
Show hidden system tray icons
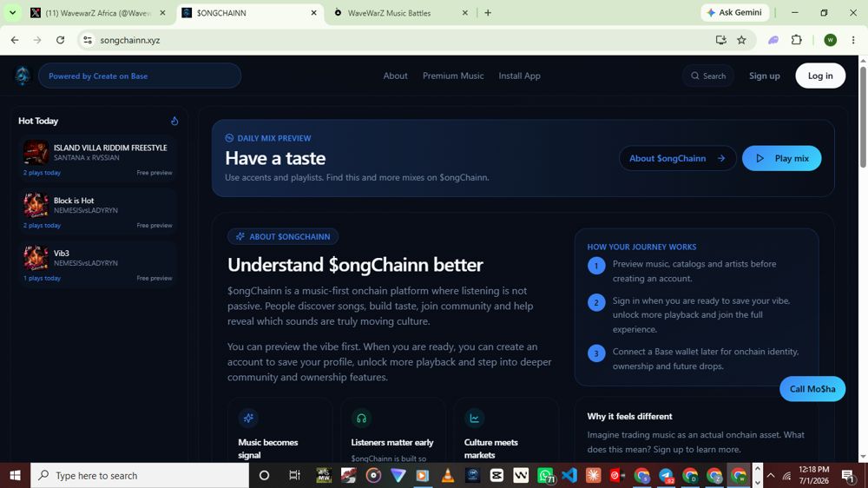pyautogui.click(x=771, y=475)
